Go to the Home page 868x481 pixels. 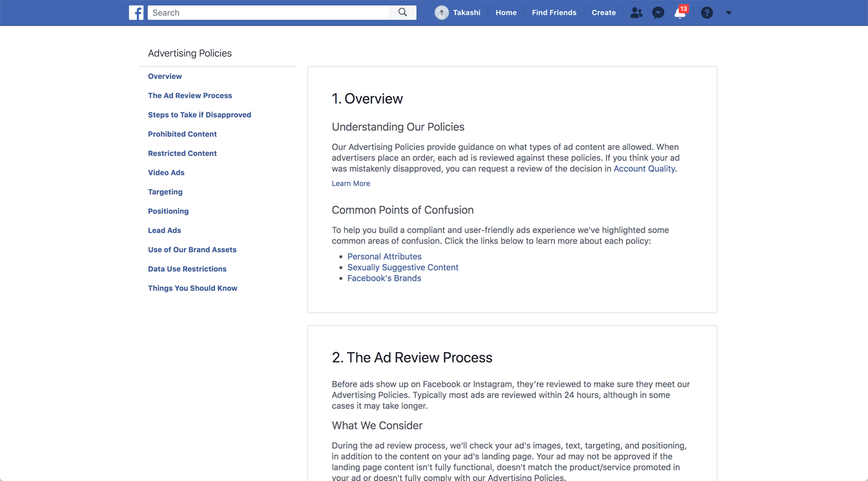point(506,13)
